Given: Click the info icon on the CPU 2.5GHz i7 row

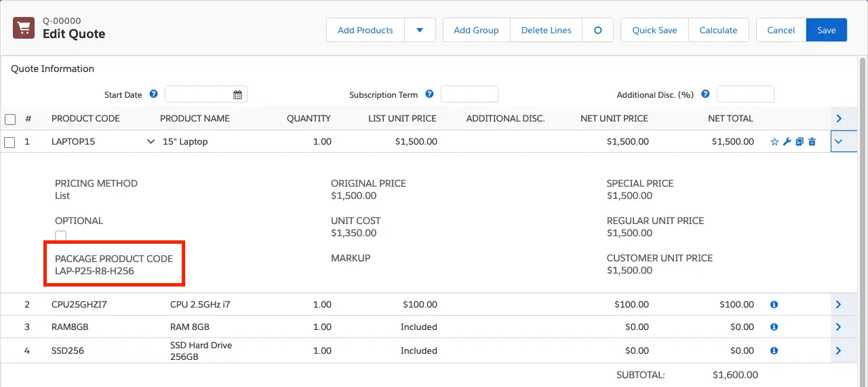Looking at the screenshot, I should (774, 305).
